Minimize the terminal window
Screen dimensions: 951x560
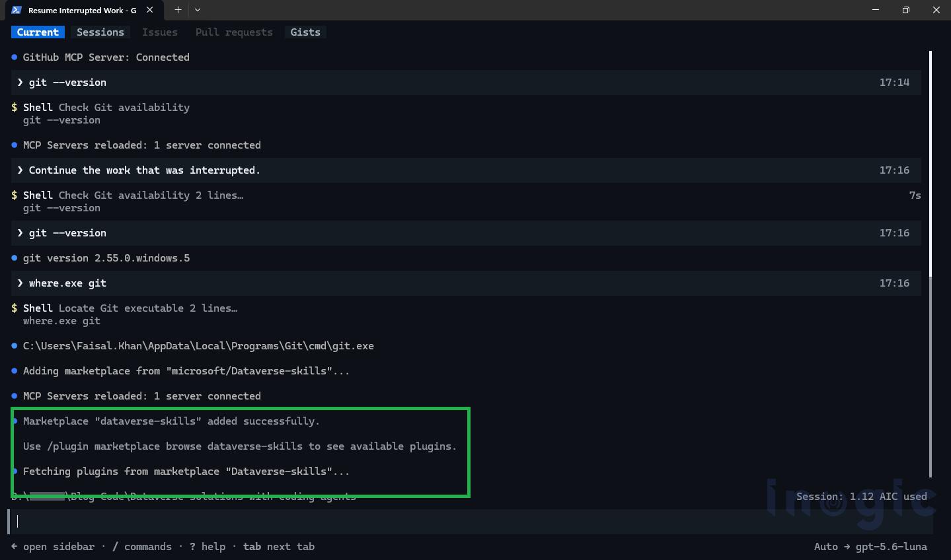click(876, 10)
